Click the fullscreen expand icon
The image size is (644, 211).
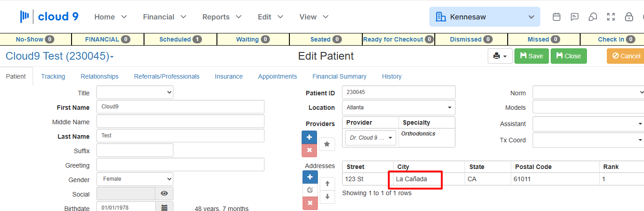[611, 17]
